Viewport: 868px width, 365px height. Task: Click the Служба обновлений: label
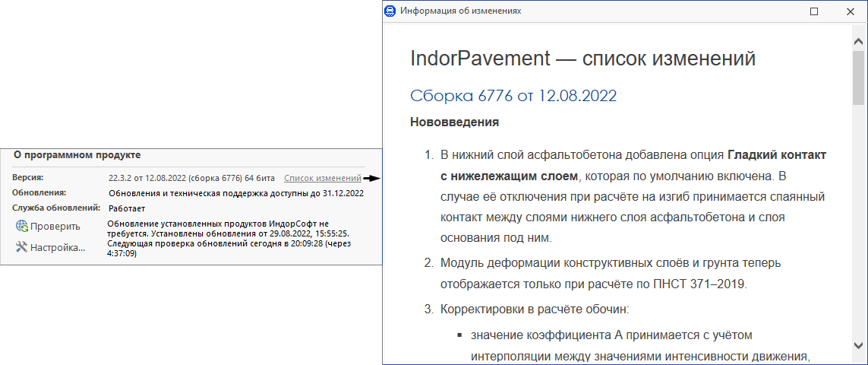[x=56, y=208]
